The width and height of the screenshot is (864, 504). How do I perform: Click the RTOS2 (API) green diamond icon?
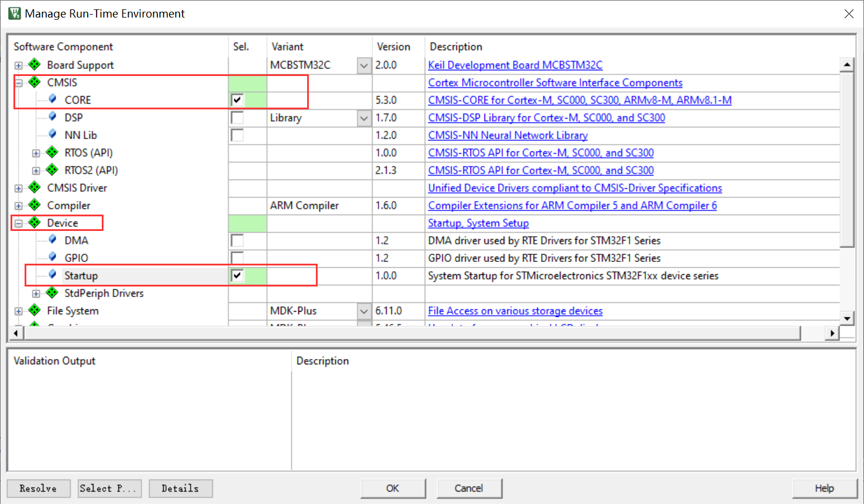click(52, 170)
